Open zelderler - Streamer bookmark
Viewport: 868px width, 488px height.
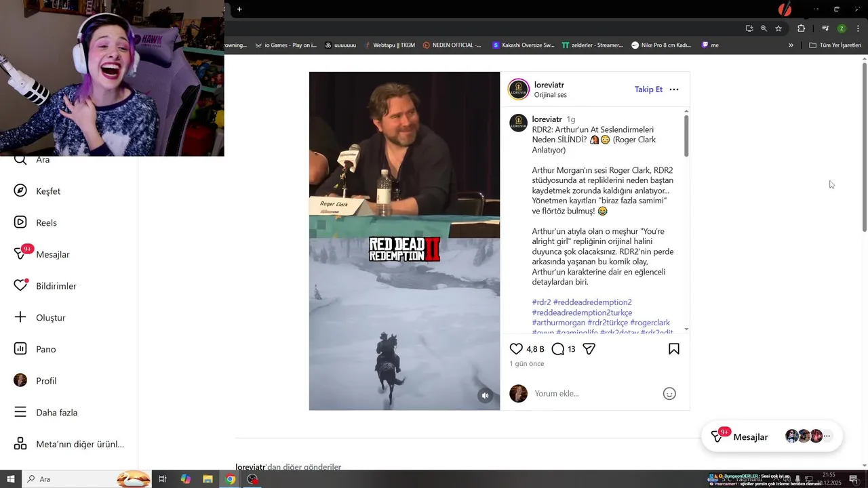click(592, 45)
